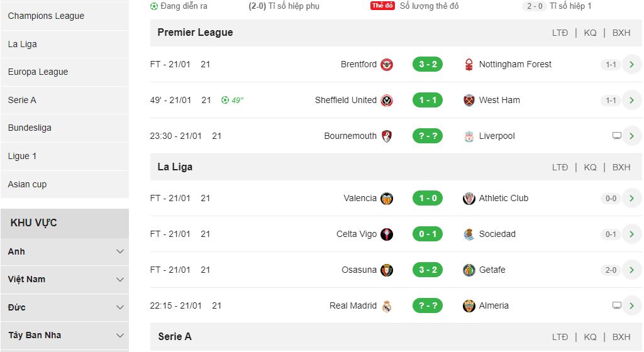
Task: Click the Sheffield United 1 - 1 score badge
Action: (x=428, y=100)
